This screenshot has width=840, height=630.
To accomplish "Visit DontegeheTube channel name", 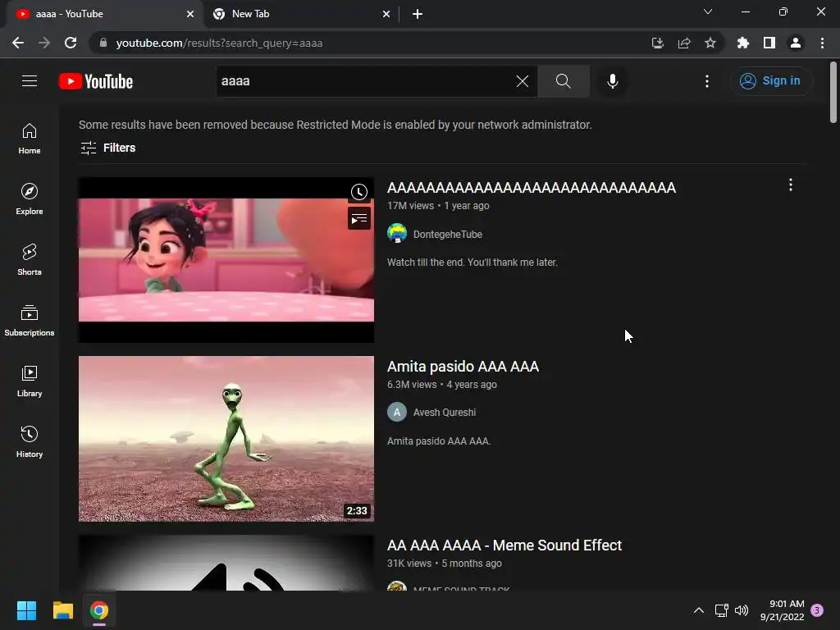I will [448, 234].
